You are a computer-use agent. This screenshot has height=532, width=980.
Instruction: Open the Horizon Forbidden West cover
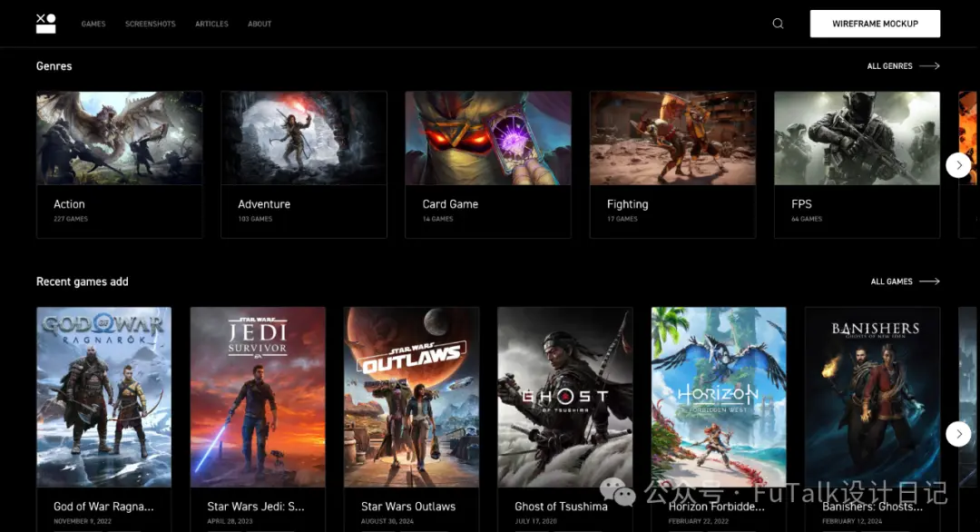pyautogui.click(x=719, y=397)
